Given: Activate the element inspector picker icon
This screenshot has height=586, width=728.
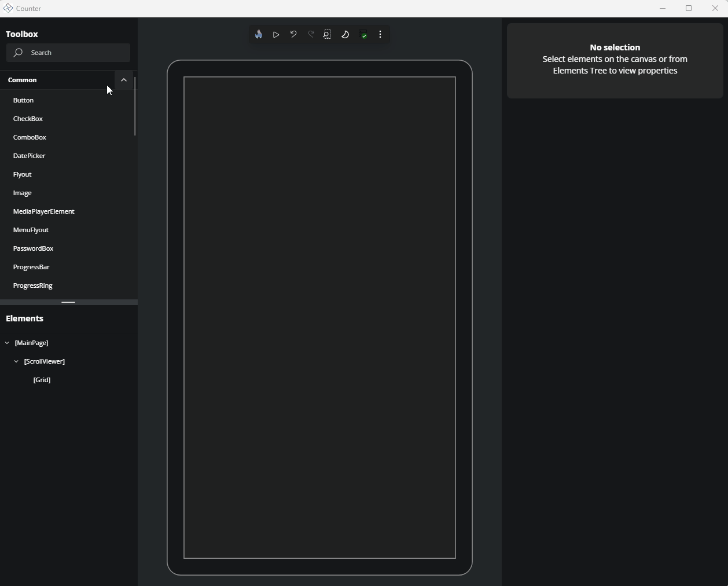Looking at the screenshot, I should click(x=328, y=35).
